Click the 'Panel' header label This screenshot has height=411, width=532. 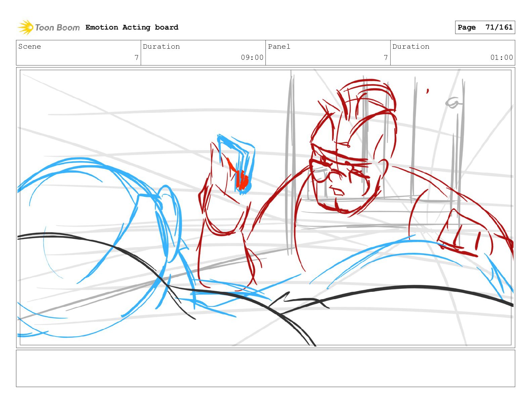[279, 46]
